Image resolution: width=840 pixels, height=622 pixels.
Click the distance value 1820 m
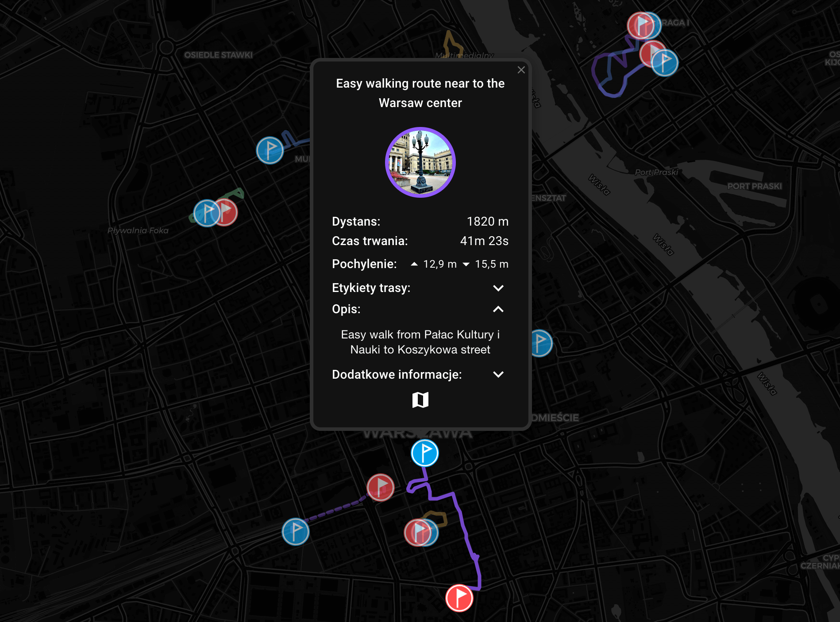[x=487, y=222]
